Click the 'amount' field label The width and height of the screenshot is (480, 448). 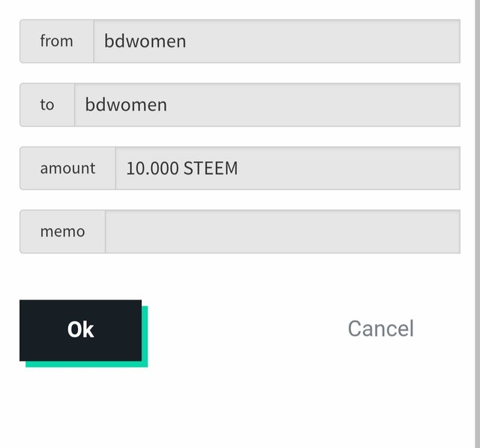(x=67, y=168)
